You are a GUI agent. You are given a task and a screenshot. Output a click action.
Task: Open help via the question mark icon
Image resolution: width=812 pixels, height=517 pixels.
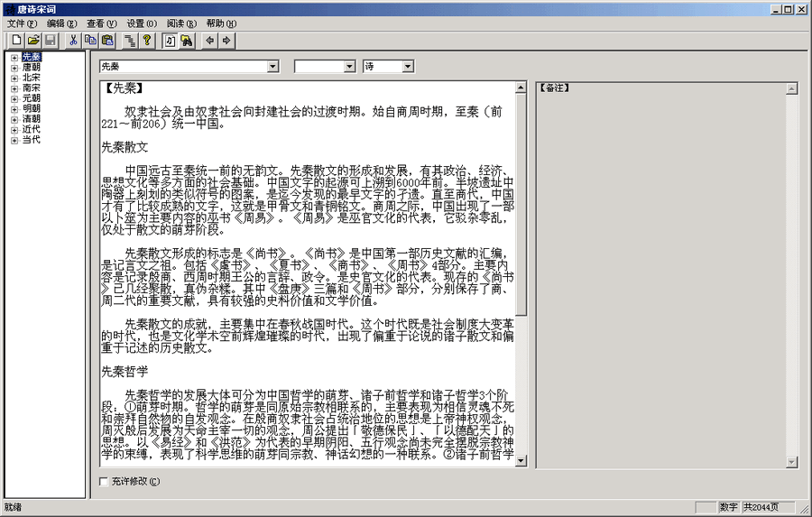147,41
